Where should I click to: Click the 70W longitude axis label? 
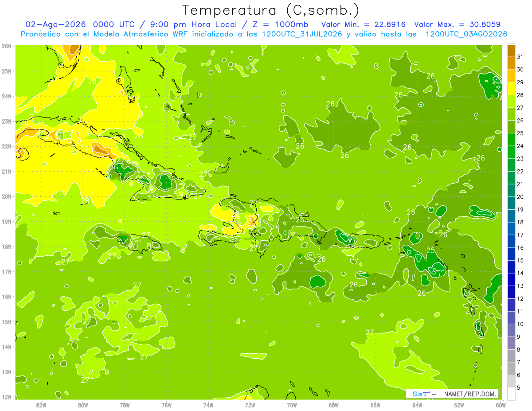pyautogui.click(x=292, y=405)
